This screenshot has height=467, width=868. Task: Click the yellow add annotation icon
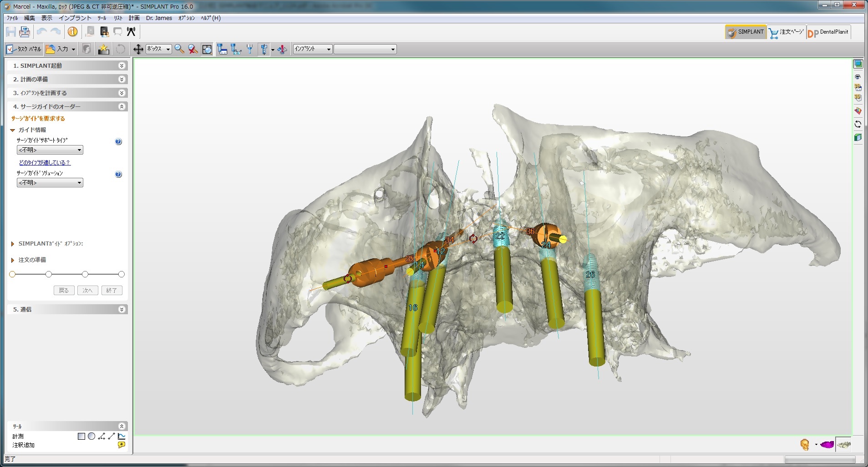[121, 445]
